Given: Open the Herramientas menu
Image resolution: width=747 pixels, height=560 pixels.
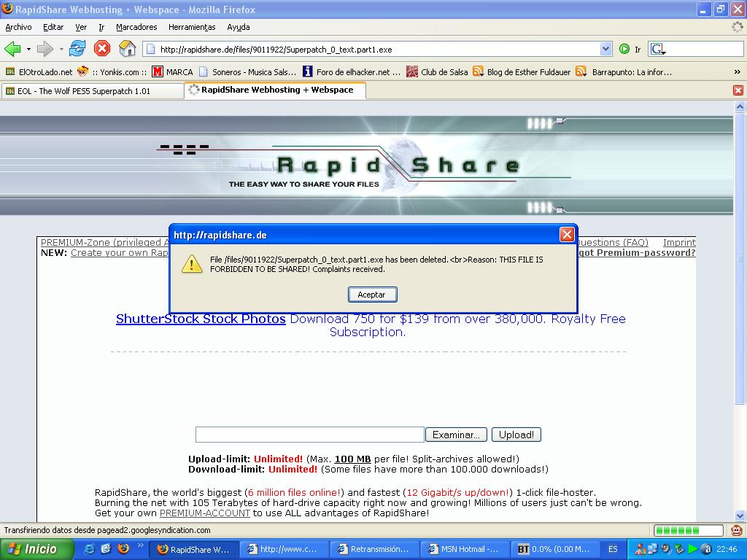Looking at the screenshot, I should 192,27.
